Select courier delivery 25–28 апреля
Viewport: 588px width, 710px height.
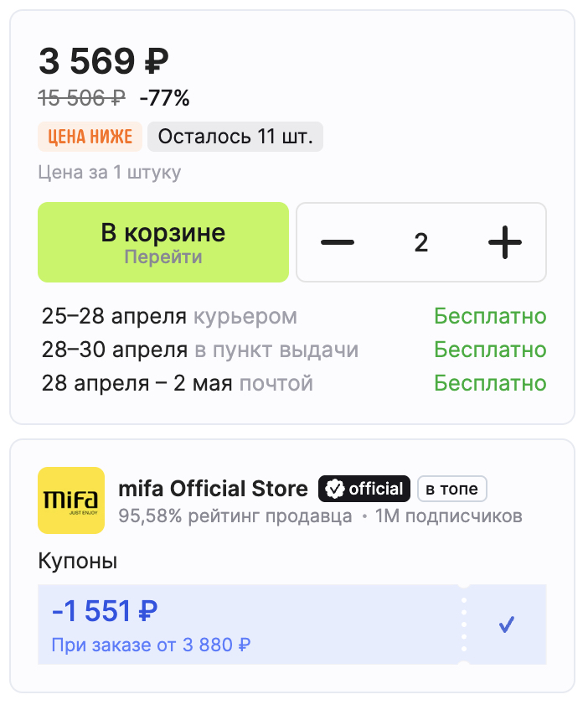coord(169,317)
